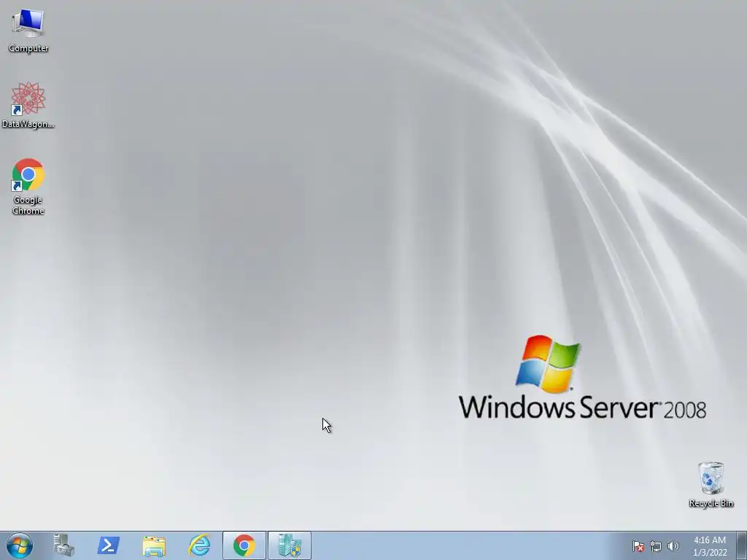
Task: Open the clock showing 4:16 AM
Action: pos(710,546)
